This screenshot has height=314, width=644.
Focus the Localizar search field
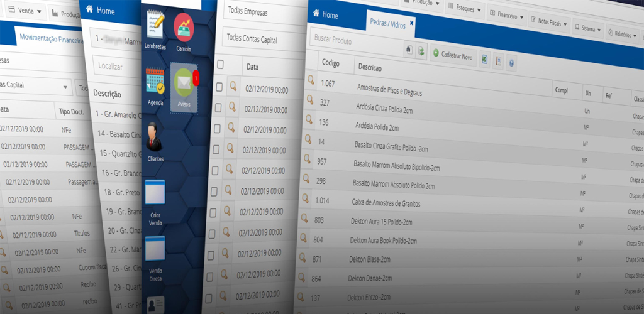118,67
